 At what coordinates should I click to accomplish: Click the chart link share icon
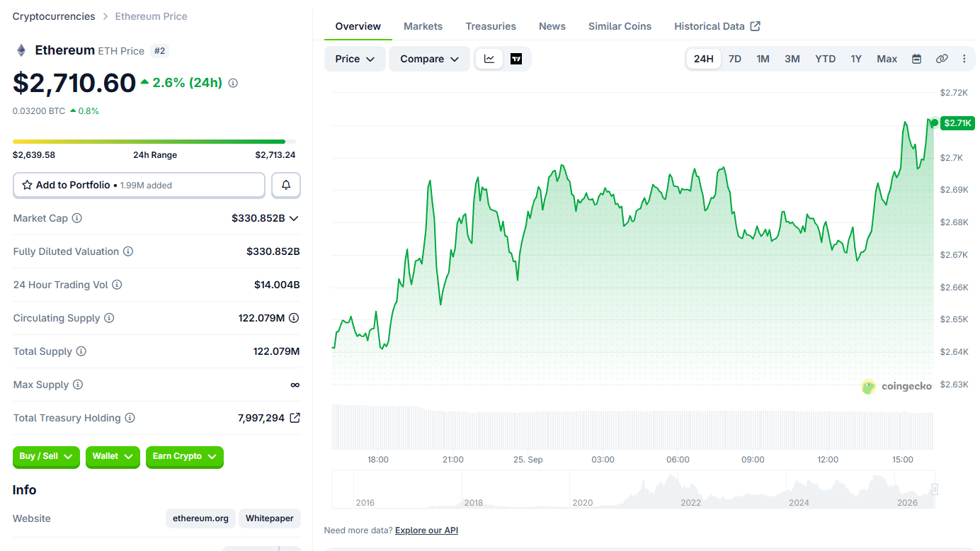[942, 59]
